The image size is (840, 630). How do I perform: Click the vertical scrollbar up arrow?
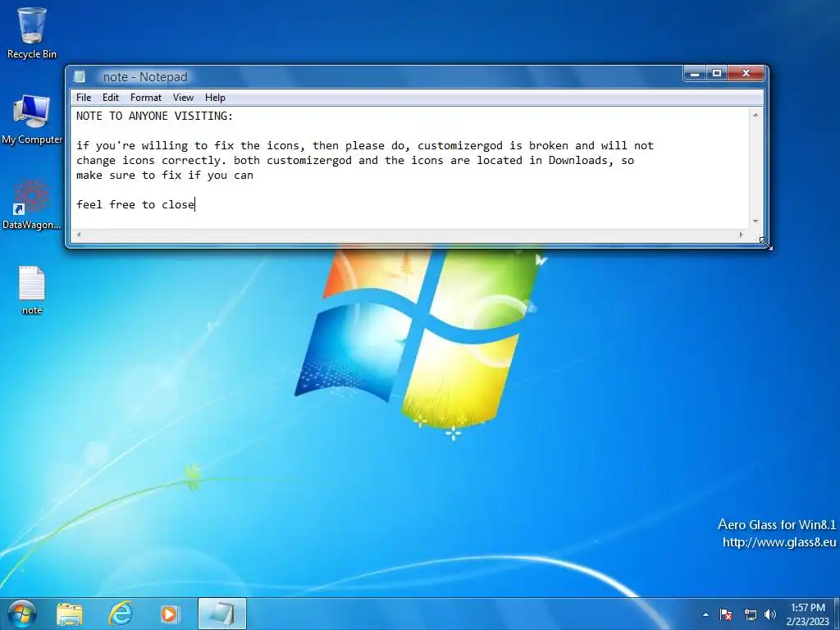(756, 115)
